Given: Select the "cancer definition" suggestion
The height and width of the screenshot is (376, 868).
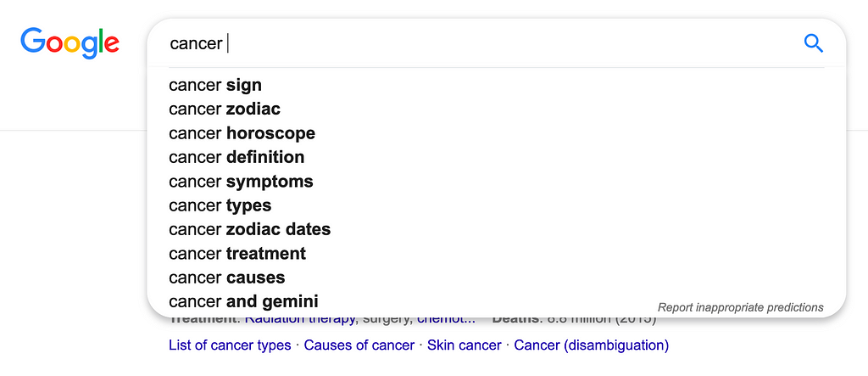Looking at the screenshot, I should click(236, 157).
